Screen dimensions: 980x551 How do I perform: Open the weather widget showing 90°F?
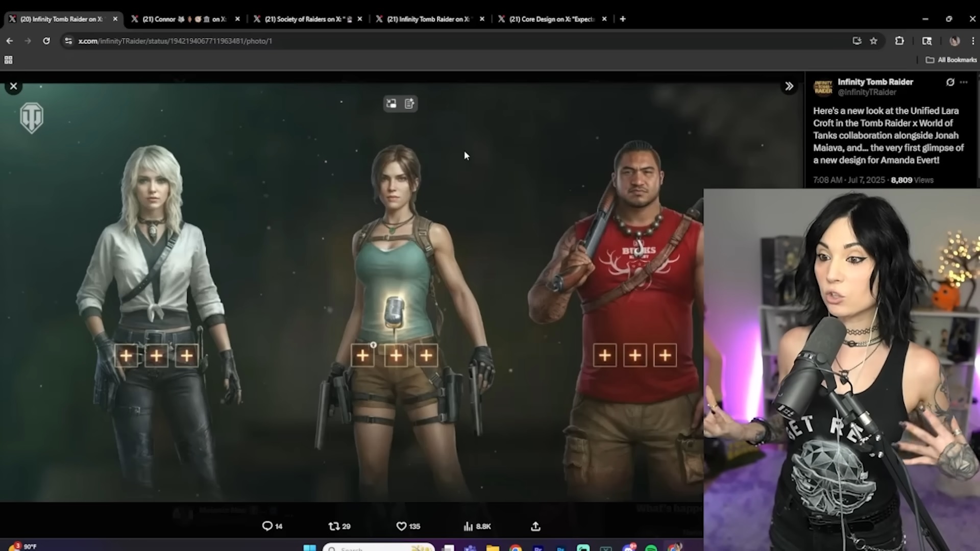22,546
